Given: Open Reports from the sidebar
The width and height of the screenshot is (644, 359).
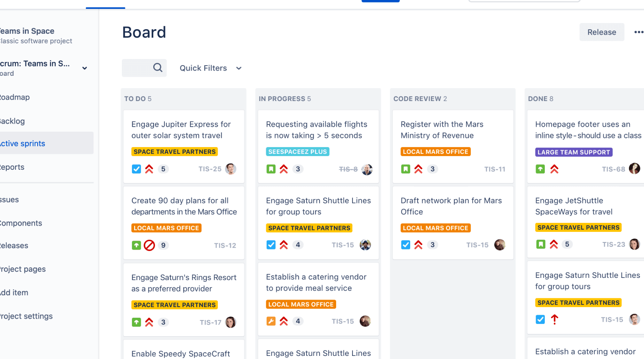Looking at the screenshot, I should 12,167.
